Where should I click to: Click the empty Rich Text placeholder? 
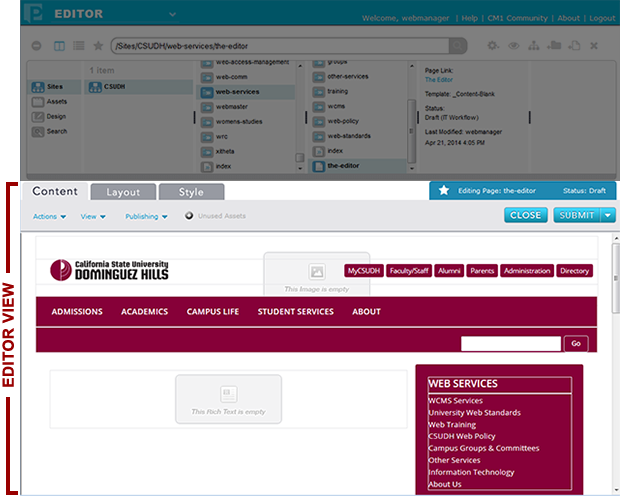coord(229,399)
